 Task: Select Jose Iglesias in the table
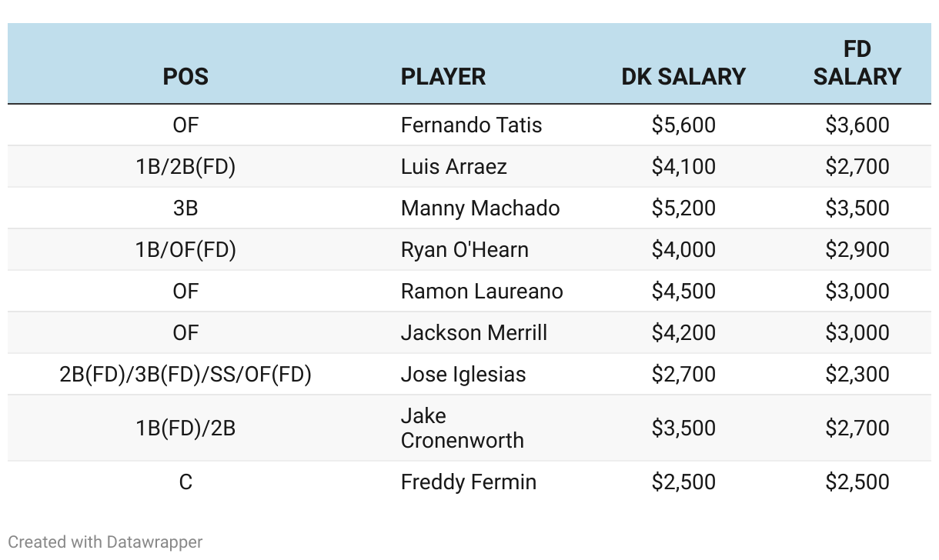[463, 374]
